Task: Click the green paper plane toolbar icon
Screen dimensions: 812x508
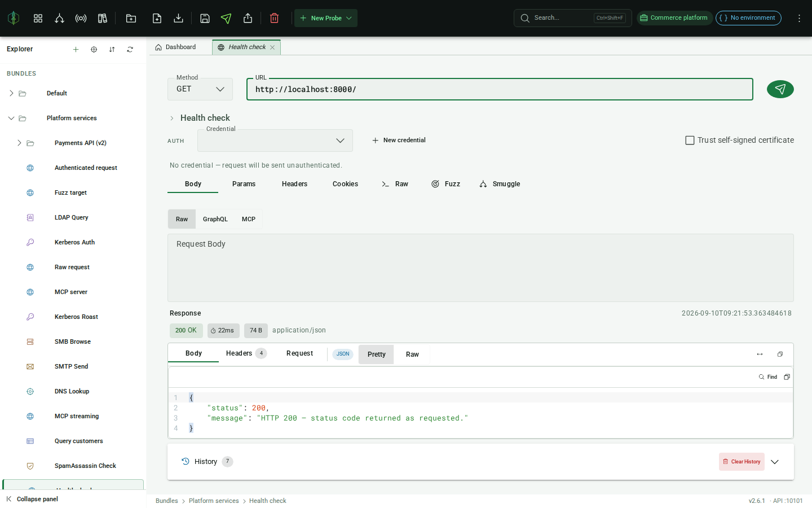Action: [226, 18]
